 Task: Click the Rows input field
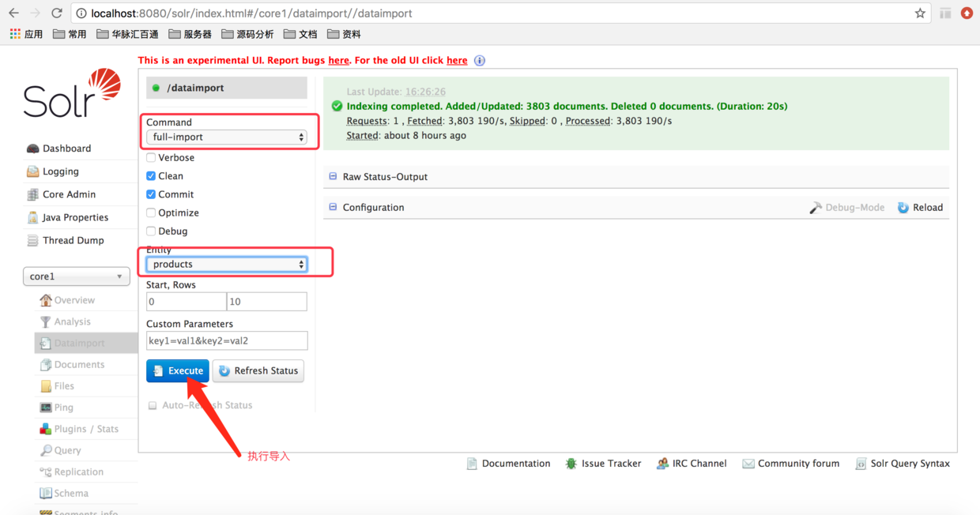267,302
